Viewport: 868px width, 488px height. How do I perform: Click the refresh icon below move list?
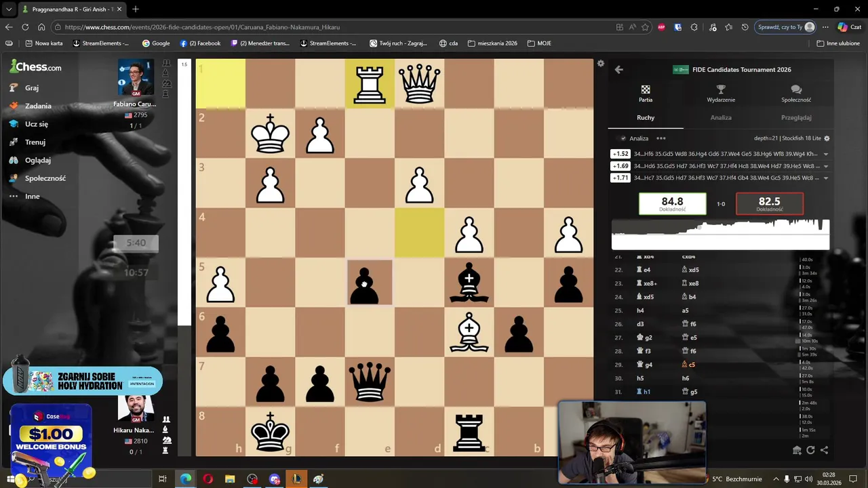point(810,450)
